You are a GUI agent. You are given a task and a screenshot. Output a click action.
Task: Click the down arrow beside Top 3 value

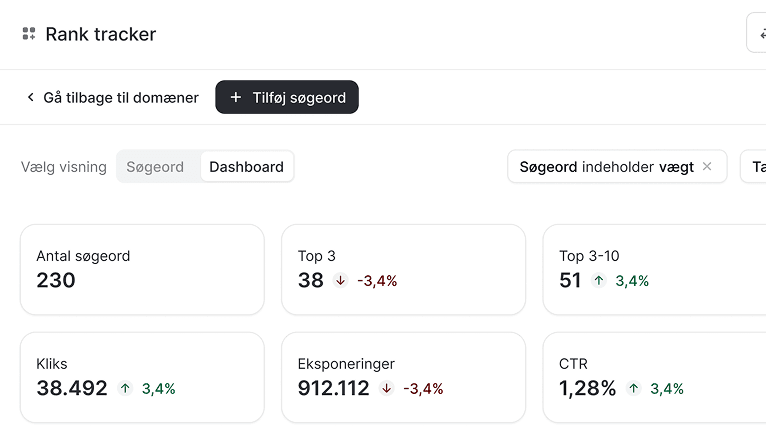340,280
